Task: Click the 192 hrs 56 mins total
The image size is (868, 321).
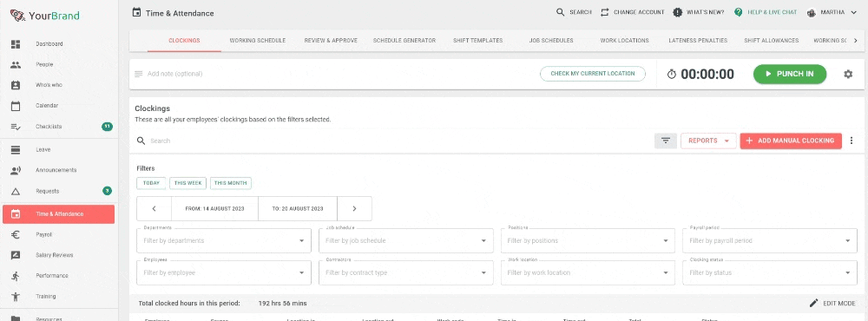Action: (283, 304)
